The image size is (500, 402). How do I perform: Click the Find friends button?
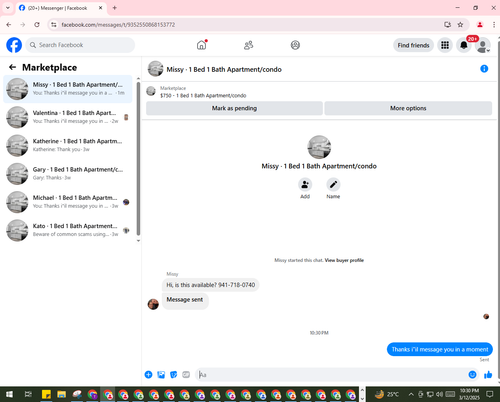click(413, 45)
